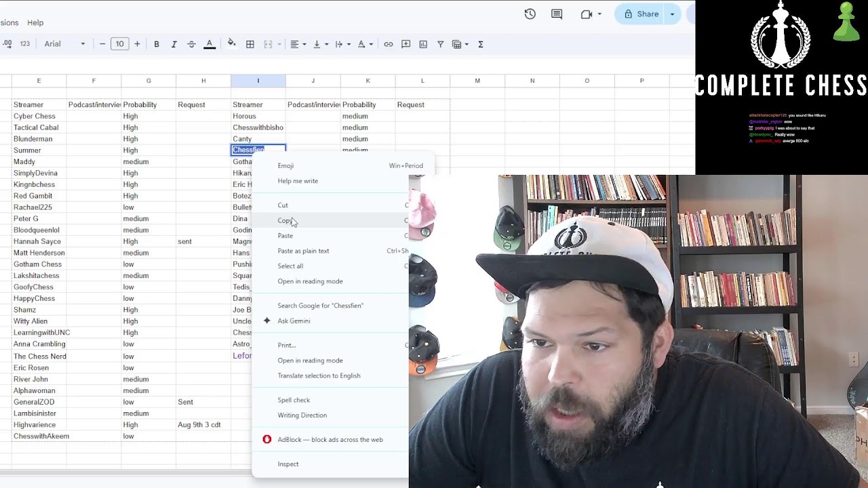Image resolution: width=868 pixels, height=488 pixels.
Task: Select the Tactical Cabal cell
Action: pos(39,127)
